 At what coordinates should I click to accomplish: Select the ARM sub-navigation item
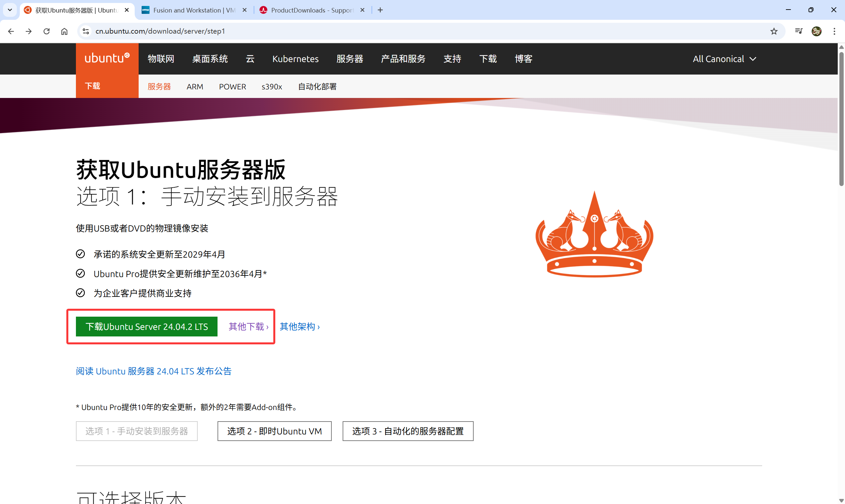coord(194,87)
